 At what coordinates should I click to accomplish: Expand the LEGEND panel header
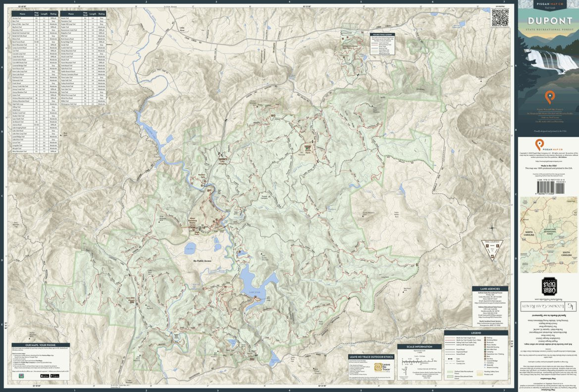tap(476, 333)
